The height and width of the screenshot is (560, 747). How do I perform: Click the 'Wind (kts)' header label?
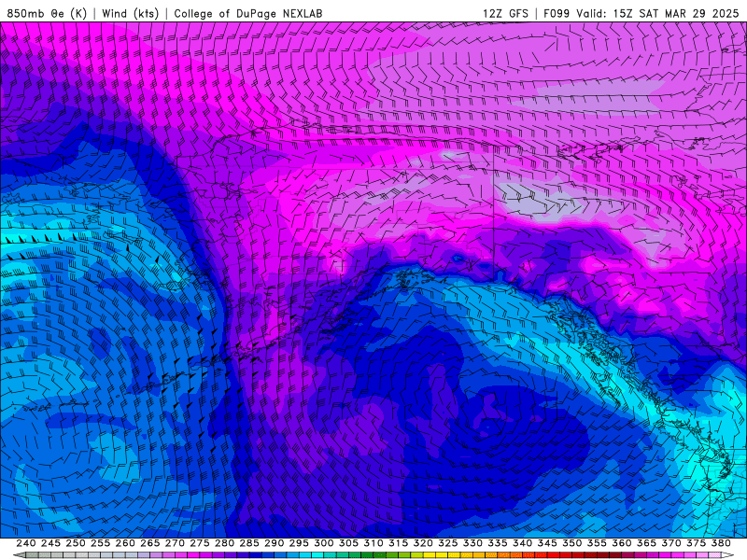pos(130,13)
